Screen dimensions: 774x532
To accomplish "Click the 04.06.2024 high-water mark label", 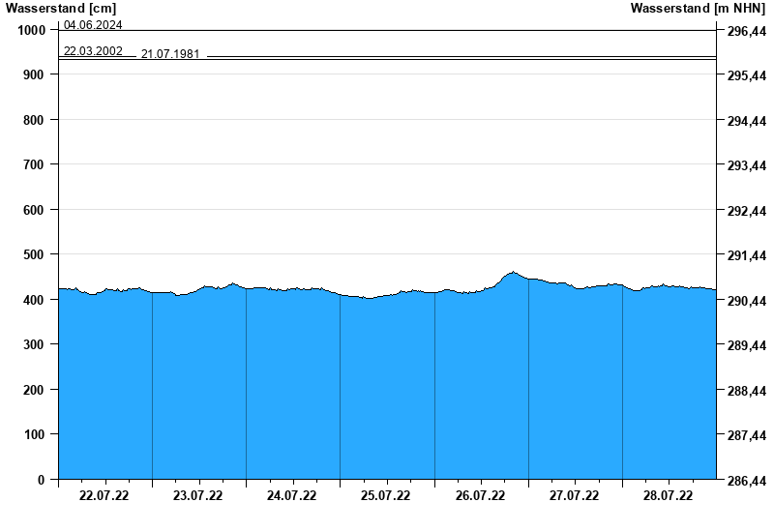I will [93, 25].
